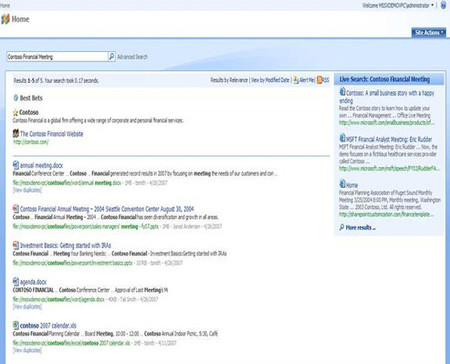Click View duplicates under agenda.docx
450x364 pixels.
[27, 306]
